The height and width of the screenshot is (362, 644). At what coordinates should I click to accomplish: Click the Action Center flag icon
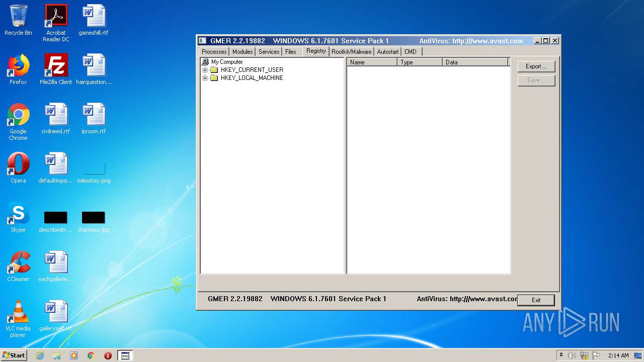(596, 355)
